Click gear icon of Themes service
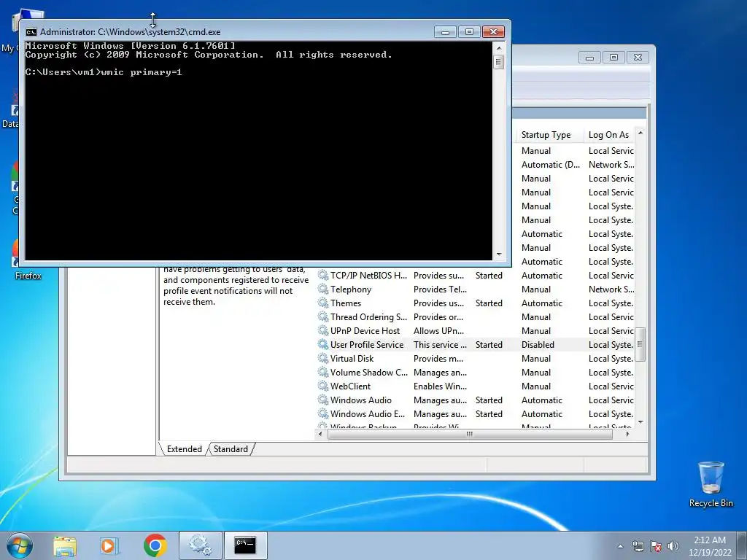This screenshot has height=560, width=747. point(323,303)
